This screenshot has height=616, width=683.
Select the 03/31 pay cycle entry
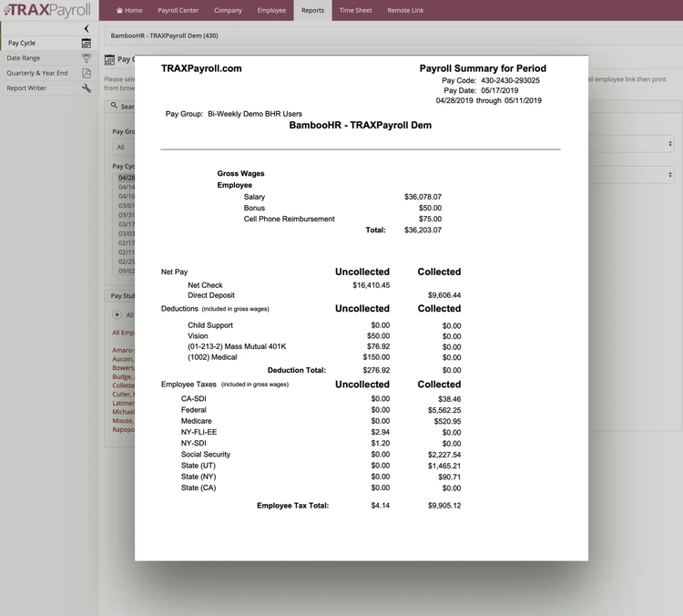[127, 215]
